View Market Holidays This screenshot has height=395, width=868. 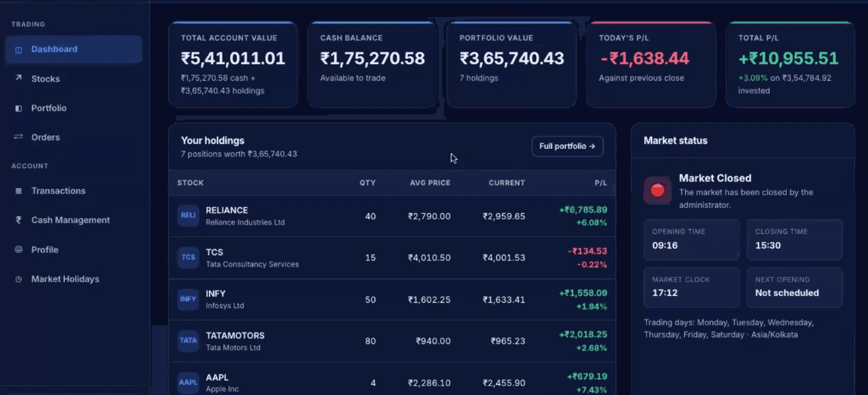tap(74, 279)
